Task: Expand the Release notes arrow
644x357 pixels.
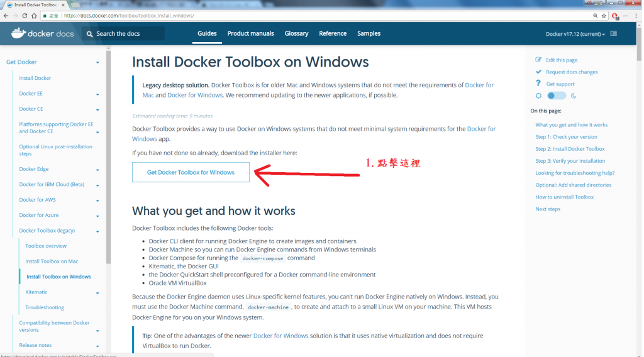Action: [97, 346]
